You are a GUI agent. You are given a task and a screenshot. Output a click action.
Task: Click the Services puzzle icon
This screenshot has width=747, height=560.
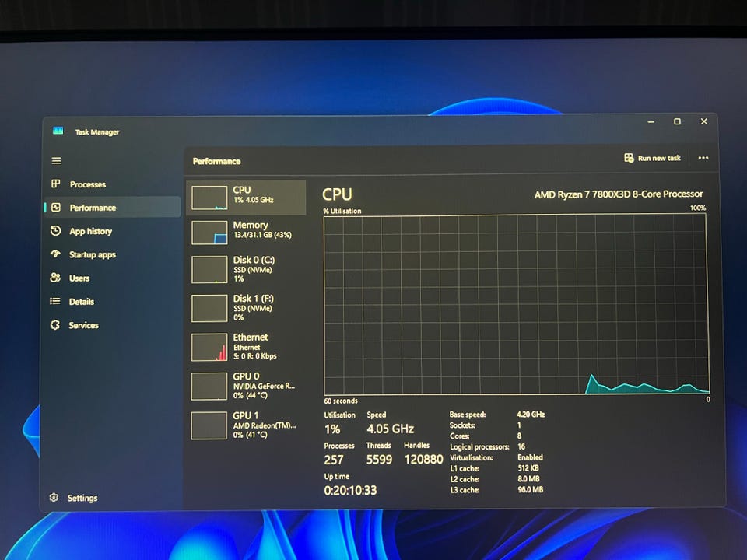[x=55, y=325]
